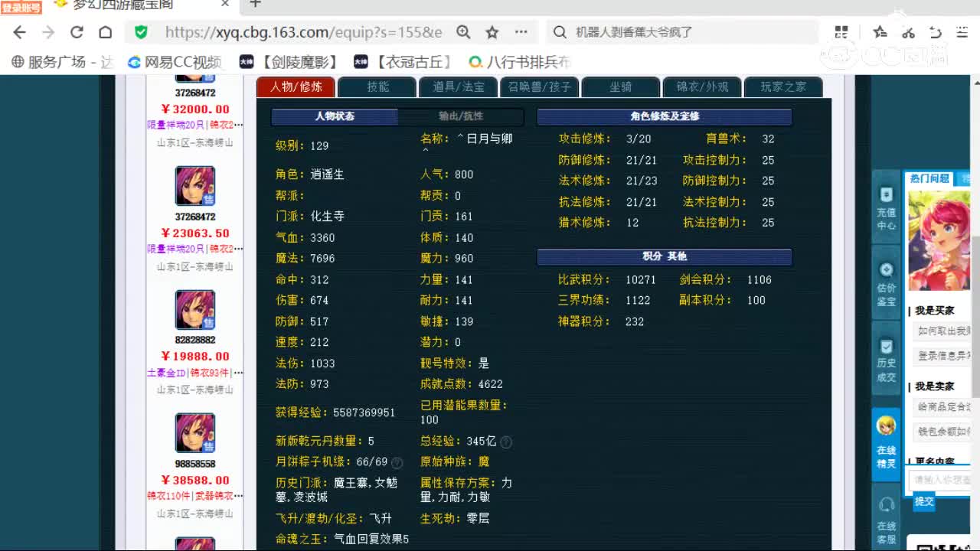Switch to the 玩家之家 tab

point(783,86)
